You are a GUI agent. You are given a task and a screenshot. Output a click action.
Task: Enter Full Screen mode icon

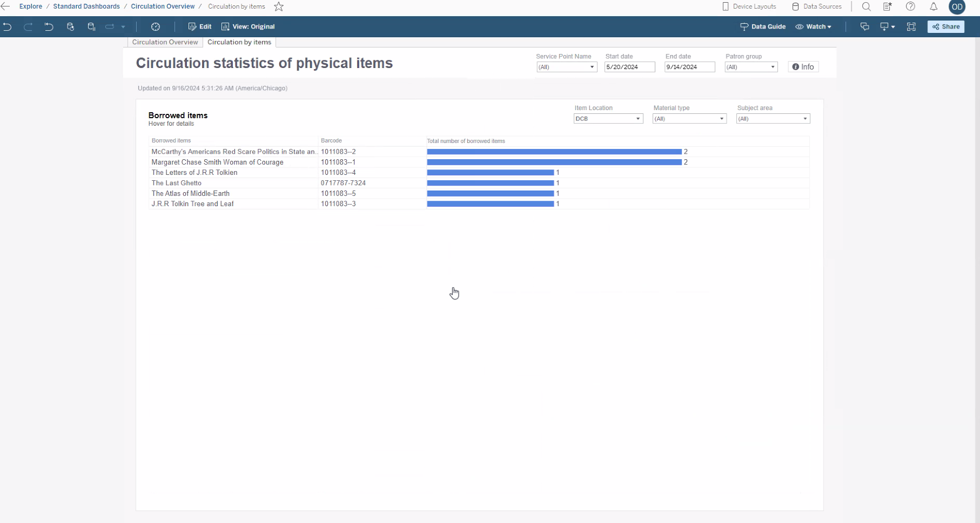(911, 26)
